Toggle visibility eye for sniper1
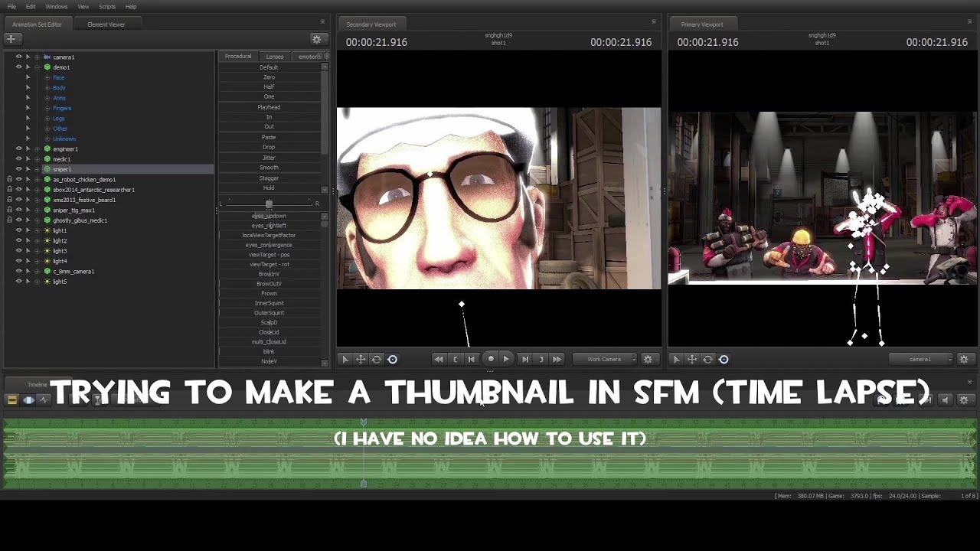The height and width of the screenshot is (551, 980). (x=18, y=169)
